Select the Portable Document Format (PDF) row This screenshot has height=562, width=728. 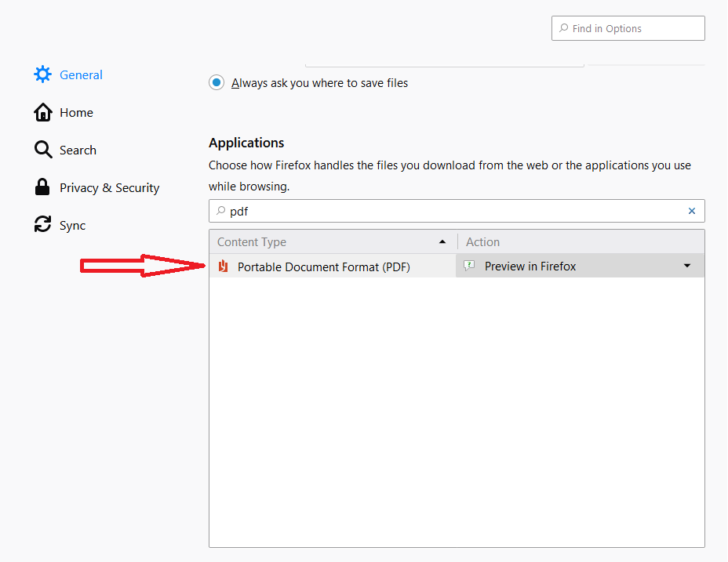tap(457, 266)
